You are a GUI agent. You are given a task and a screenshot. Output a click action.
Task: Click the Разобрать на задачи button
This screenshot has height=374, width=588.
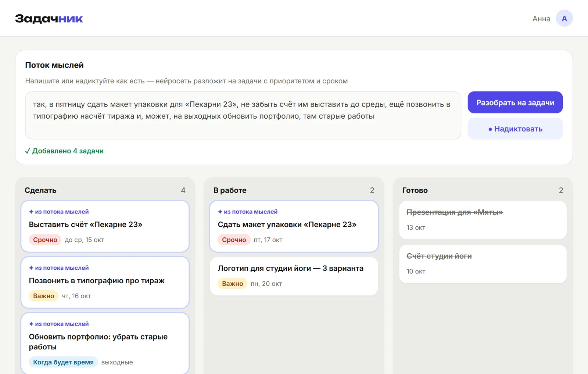click(515, 103)
